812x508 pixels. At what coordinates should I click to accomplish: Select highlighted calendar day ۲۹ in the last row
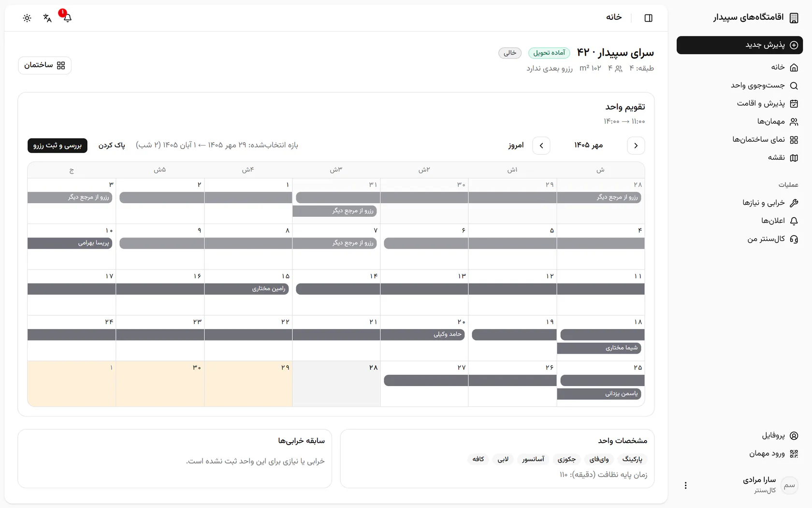pos(248,384)
